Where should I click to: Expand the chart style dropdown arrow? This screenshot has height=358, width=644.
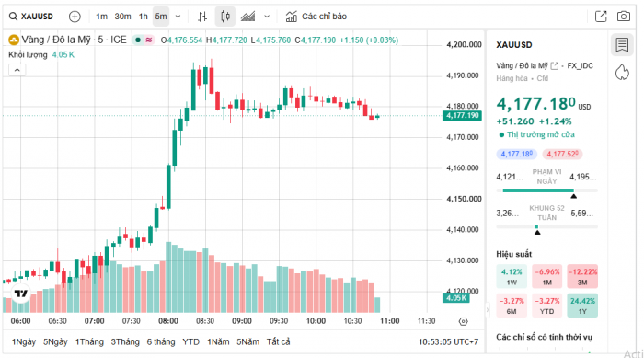click(x=267, y=17)
